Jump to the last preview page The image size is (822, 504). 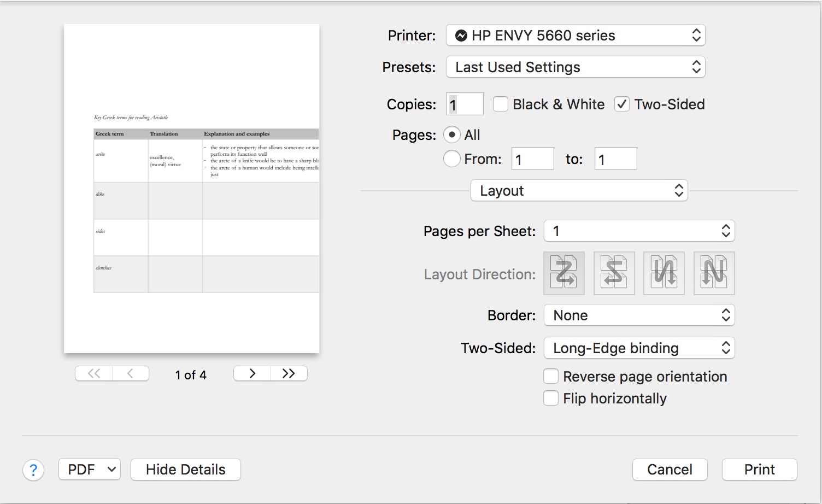click(x=289, y=374)
